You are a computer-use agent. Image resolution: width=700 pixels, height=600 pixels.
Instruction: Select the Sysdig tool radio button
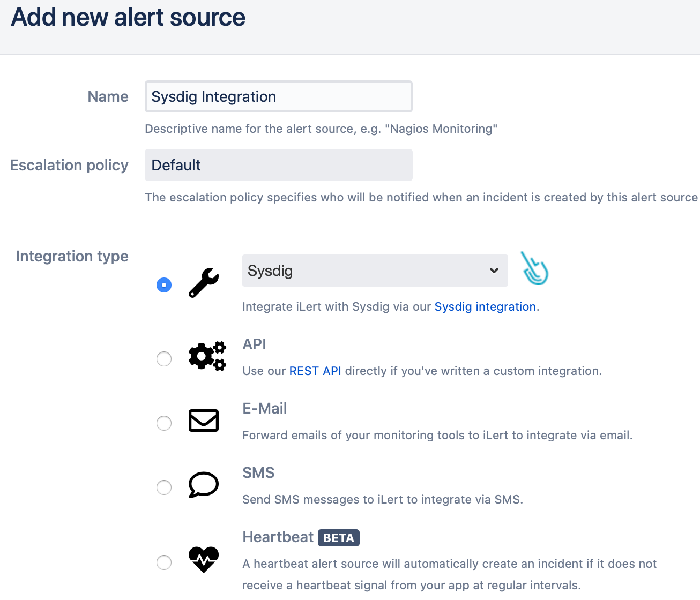pyautogui.click(x=164, y=285)
